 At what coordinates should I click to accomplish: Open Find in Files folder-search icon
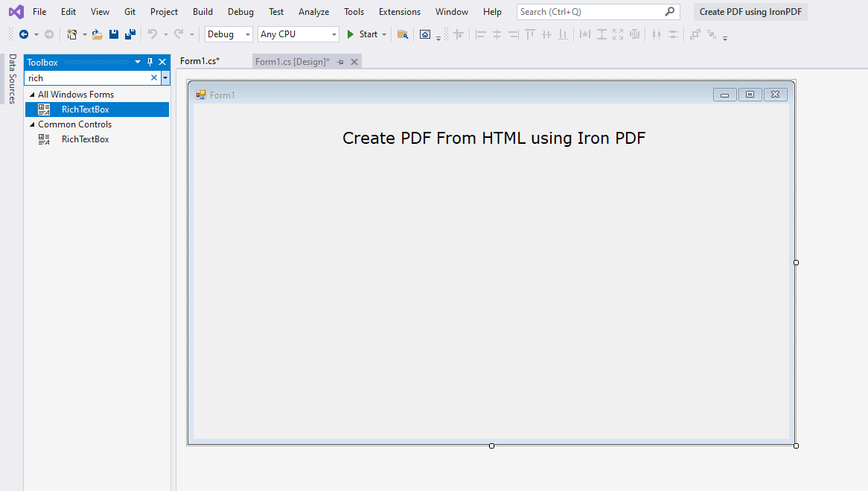point(403,34)
